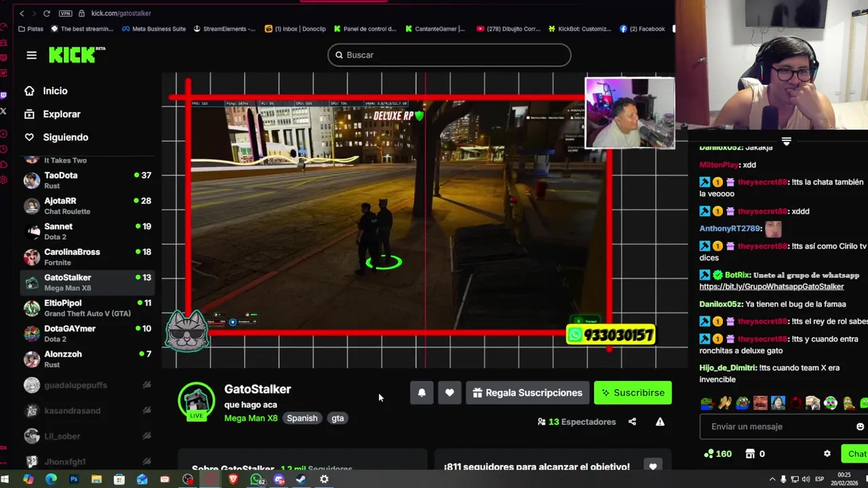
Task: Open the hamburger sidebar menu
Action: click(32, 55)
